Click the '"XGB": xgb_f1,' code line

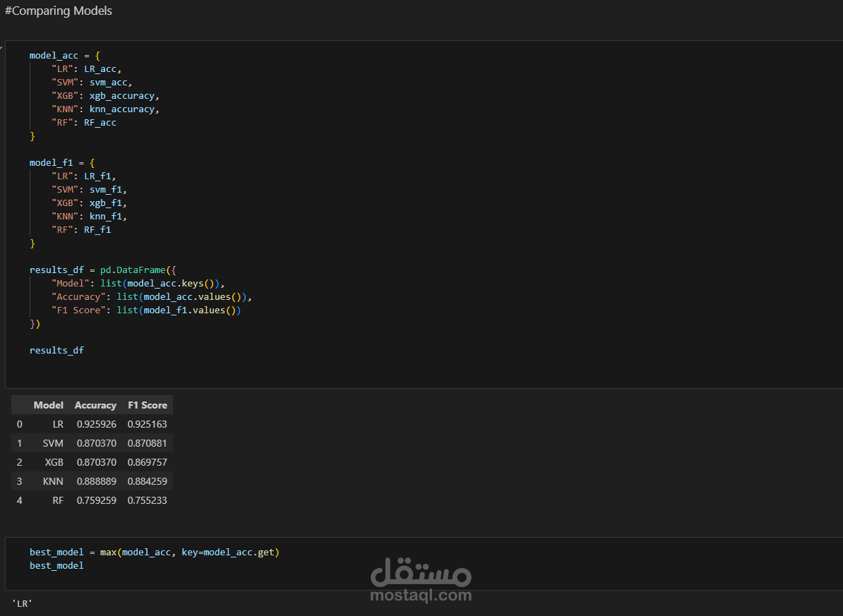[x=89, y=203]
